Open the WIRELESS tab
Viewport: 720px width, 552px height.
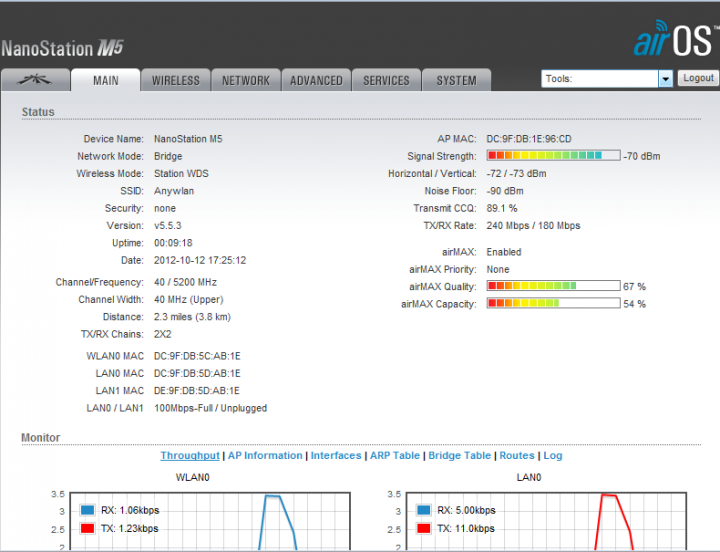(x=176, y=80)
